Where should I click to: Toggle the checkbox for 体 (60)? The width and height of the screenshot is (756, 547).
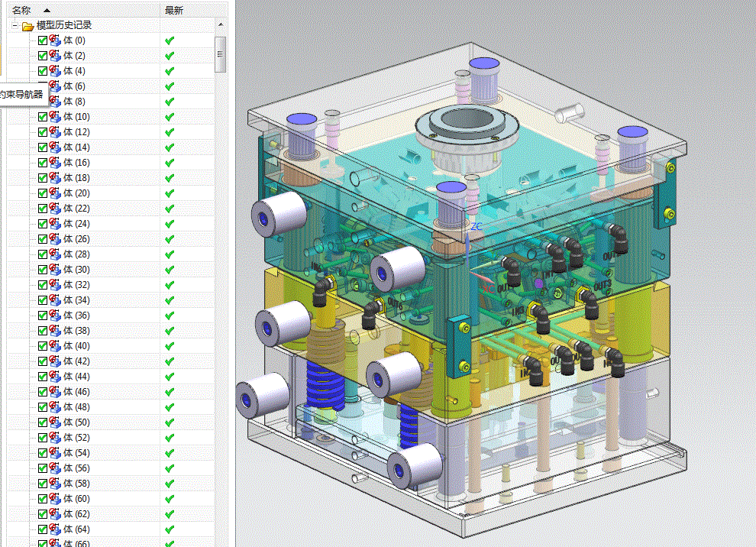coord(43,499)
